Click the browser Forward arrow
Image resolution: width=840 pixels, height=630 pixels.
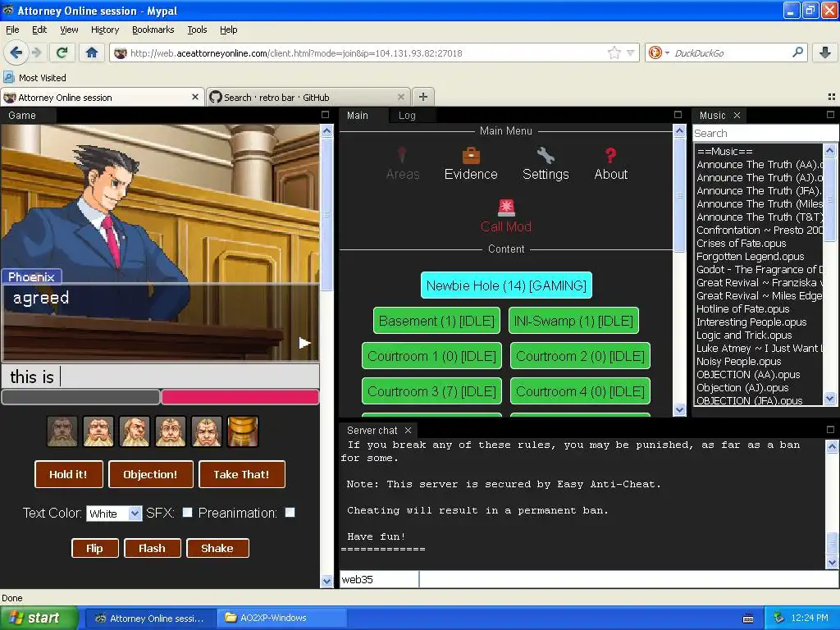[x=36, y=52]
